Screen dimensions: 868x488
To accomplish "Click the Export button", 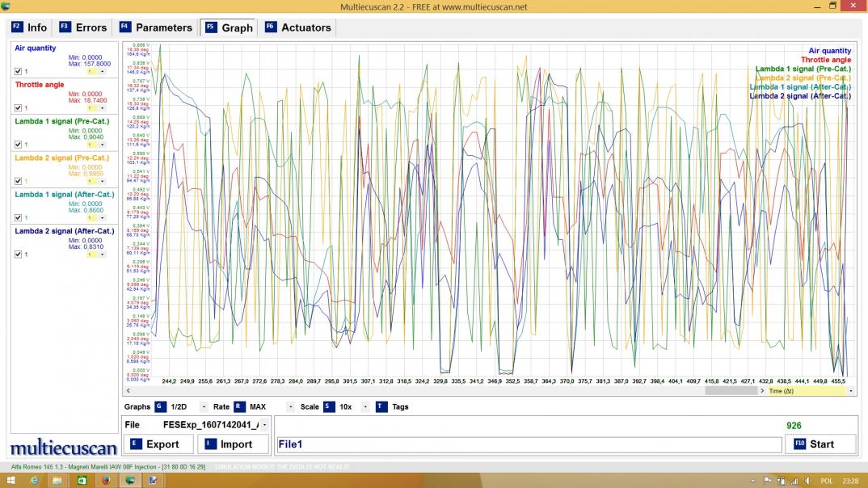I will 158,444.
